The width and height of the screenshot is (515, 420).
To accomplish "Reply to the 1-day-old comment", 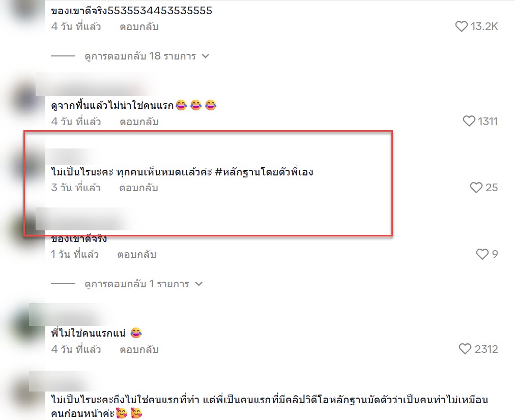I will pos(136,255).
